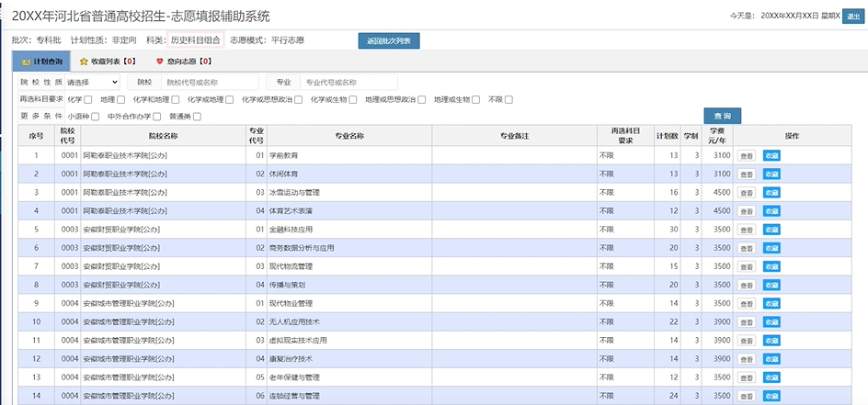Open 意向志愿 tab with heart icon
The height and width of the screenshot is (405, 868).
pos(184,61)
